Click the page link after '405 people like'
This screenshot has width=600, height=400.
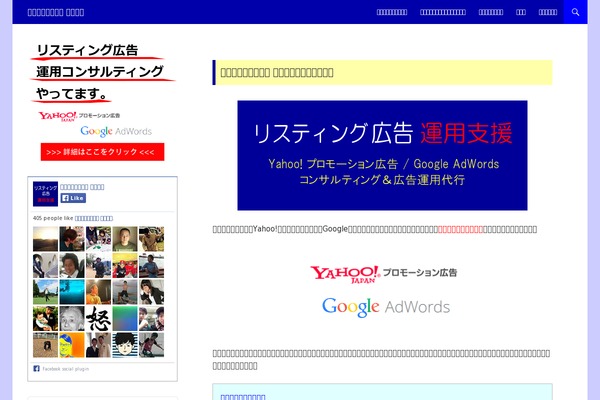coord(94,218)
